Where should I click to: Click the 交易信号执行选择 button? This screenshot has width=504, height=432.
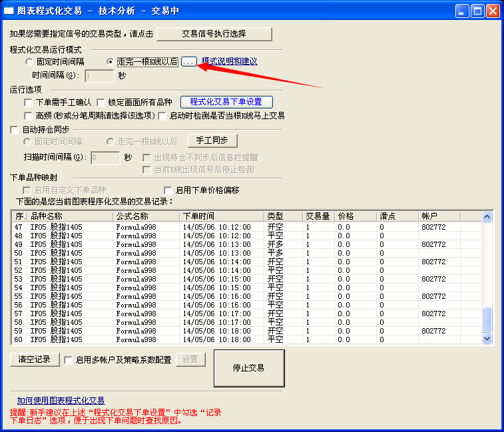[214, 34]
